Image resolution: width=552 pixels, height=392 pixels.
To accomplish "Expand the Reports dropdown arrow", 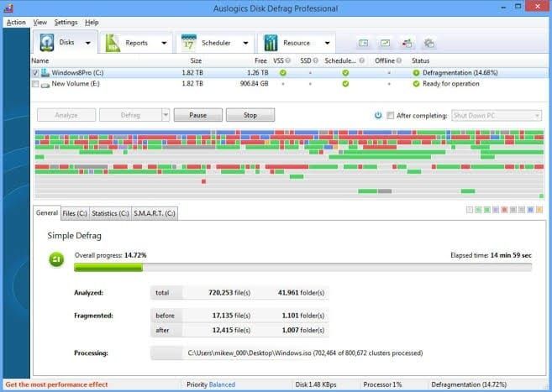I will coord(164,43).
